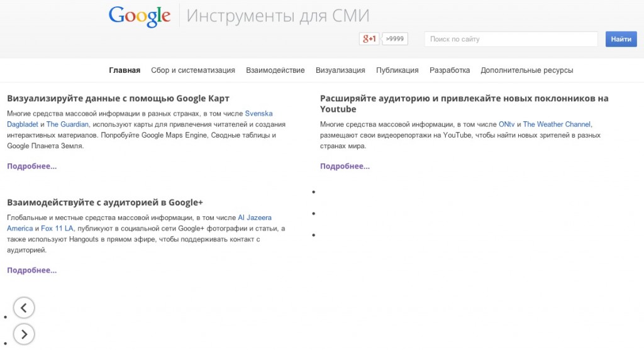Select the Взаимодействие menu item
The image size is (644, 350).
275,70
